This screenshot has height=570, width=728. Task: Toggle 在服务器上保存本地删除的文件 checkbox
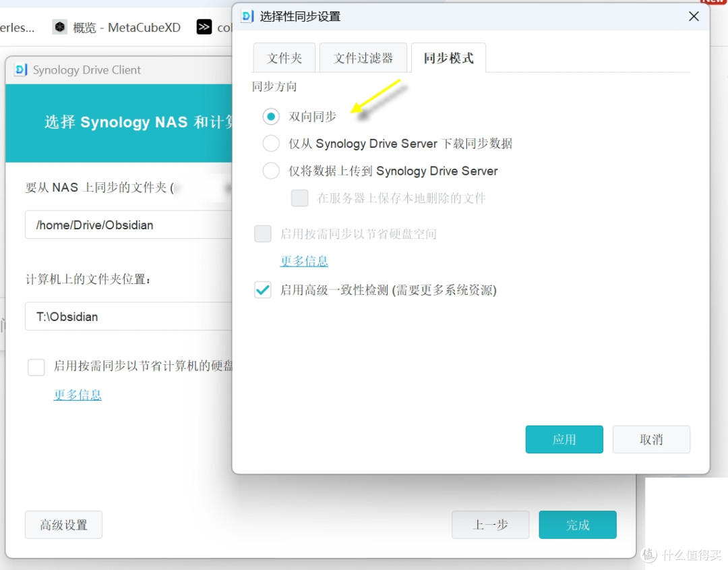[299, 198]
